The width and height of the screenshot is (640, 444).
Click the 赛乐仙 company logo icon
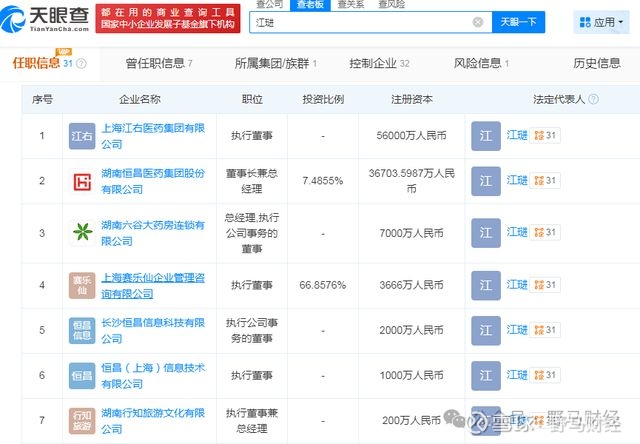click(82, 285)
